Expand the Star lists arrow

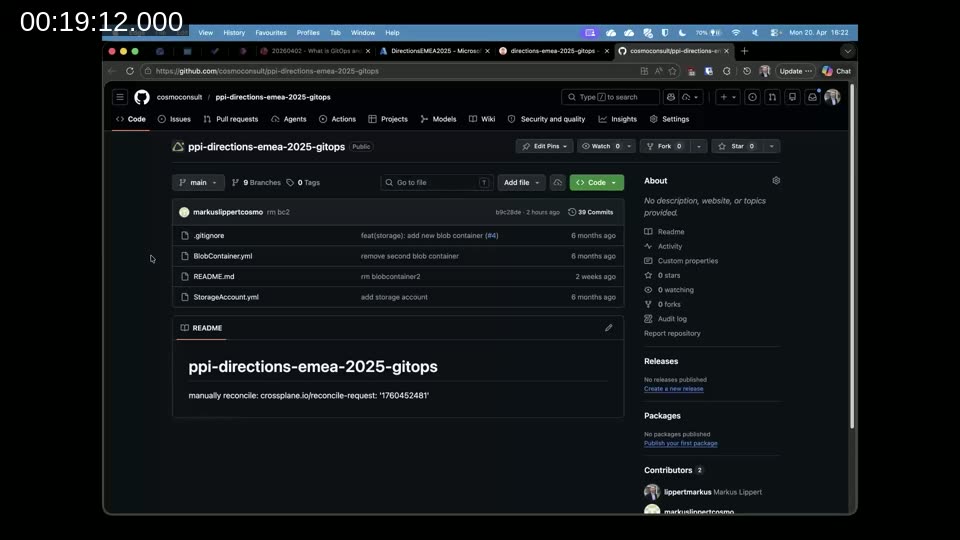pyautogui.click(x=771, y=146)
